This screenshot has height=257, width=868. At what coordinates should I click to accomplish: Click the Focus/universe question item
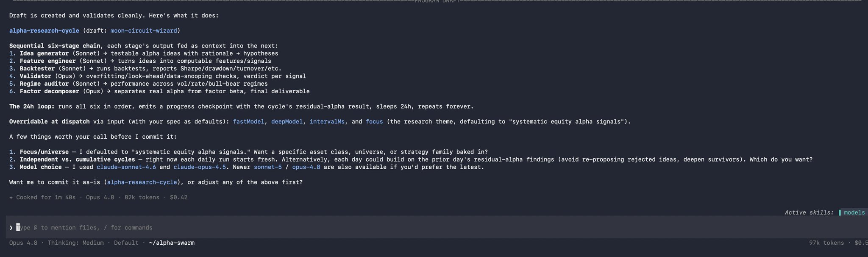248,152
